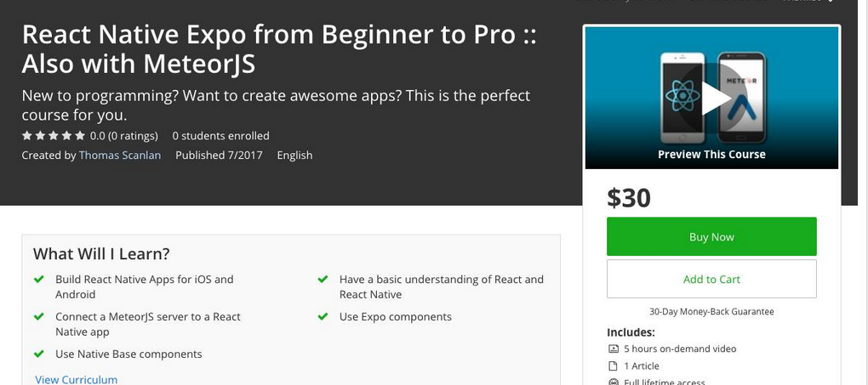Click the on-demand video icon under Includes
Viewport: 868px width, 385px height.
[x=613, y=348]
